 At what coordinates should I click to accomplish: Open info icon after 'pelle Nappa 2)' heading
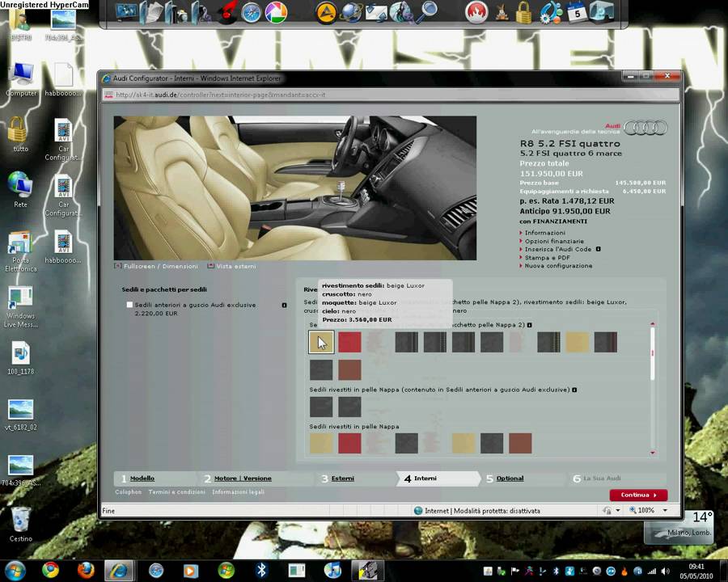(530, 325)
